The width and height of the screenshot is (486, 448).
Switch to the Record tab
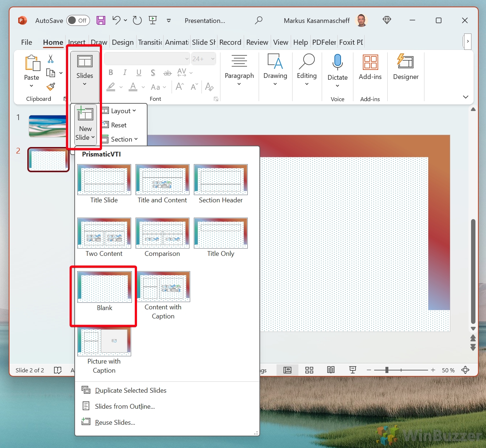(230, 42)
